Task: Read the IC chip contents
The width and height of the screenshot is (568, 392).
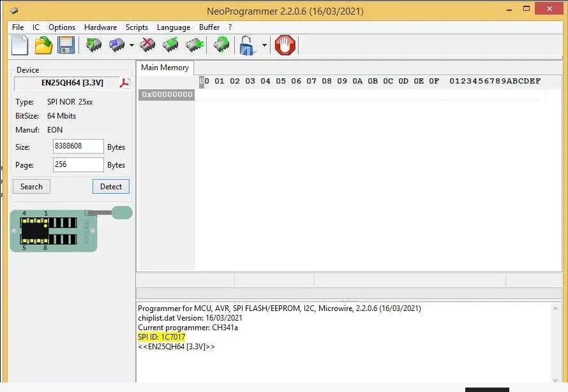Action: coord(94,45)
